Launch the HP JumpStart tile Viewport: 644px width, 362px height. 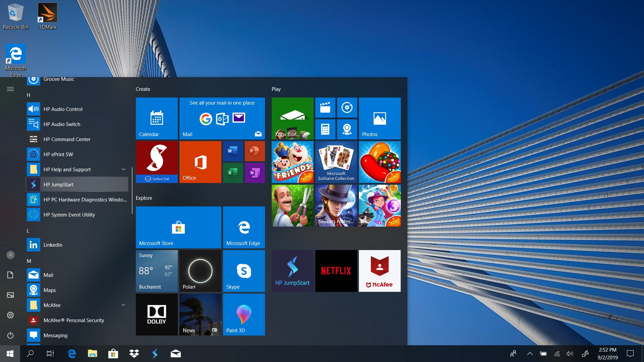(292, 271)
